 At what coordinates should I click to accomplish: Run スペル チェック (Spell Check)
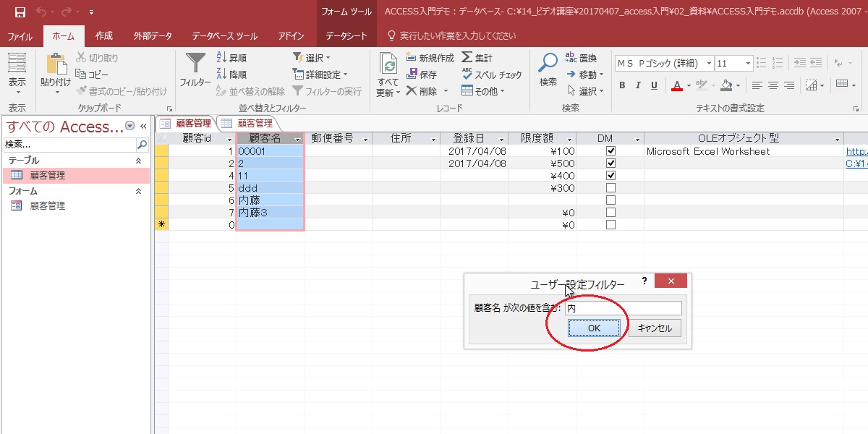pos(492,75)
